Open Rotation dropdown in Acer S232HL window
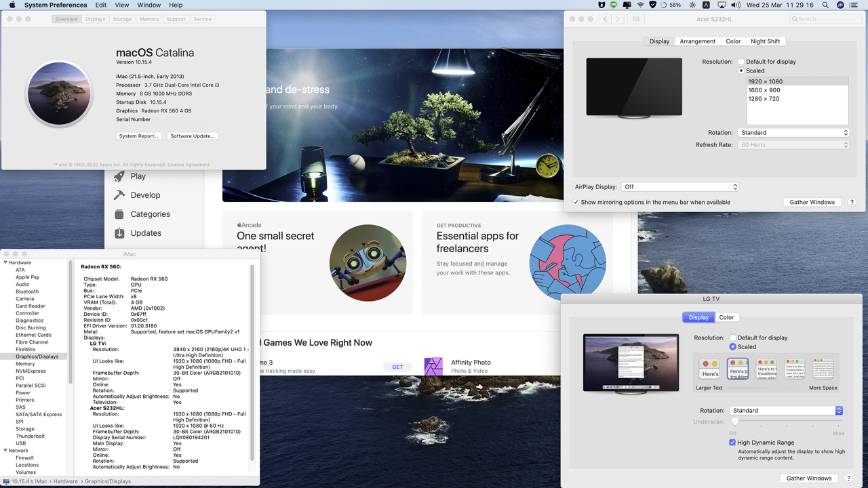The width and height of the screenshot is (868, 488). coord(793,133)
